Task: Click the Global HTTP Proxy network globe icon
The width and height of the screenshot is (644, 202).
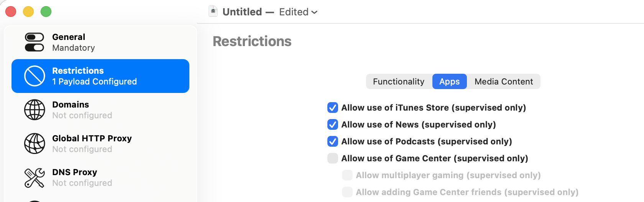Action: 34,144
